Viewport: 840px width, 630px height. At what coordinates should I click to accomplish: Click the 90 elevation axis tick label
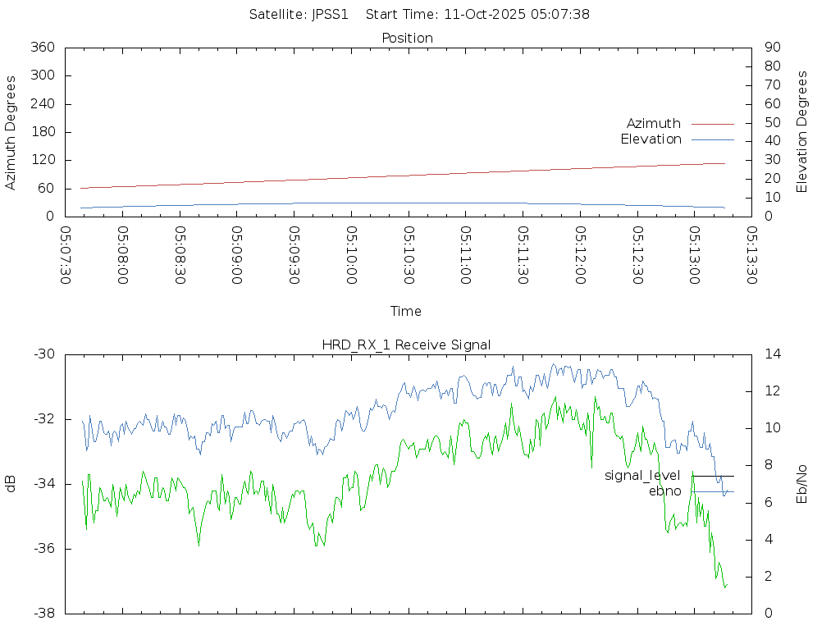tap(770, 48)
